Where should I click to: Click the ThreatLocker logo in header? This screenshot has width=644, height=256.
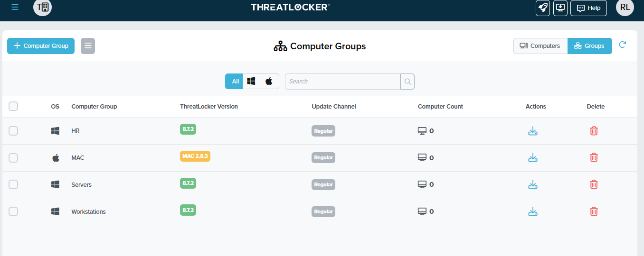click(291, 7)
